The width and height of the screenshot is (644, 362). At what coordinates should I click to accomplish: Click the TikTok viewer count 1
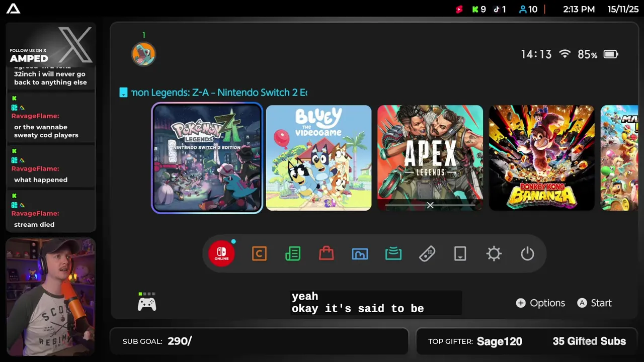(500, 9)
